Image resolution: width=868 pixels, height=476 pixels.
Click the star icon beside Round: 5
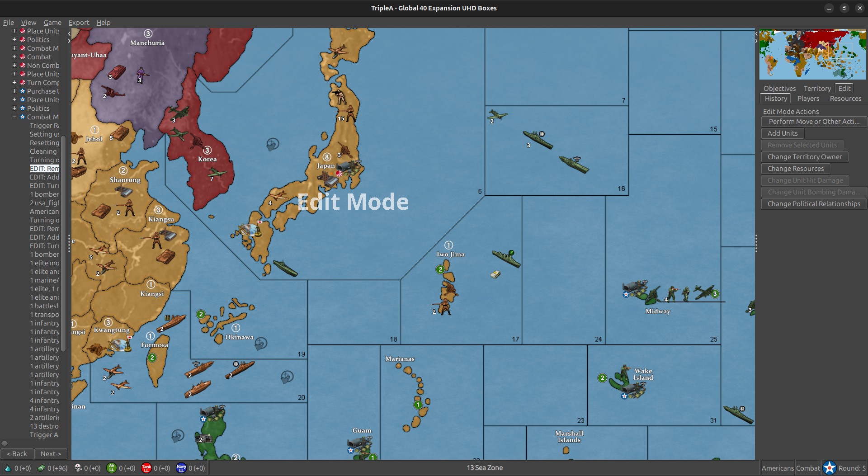point(829,467)
